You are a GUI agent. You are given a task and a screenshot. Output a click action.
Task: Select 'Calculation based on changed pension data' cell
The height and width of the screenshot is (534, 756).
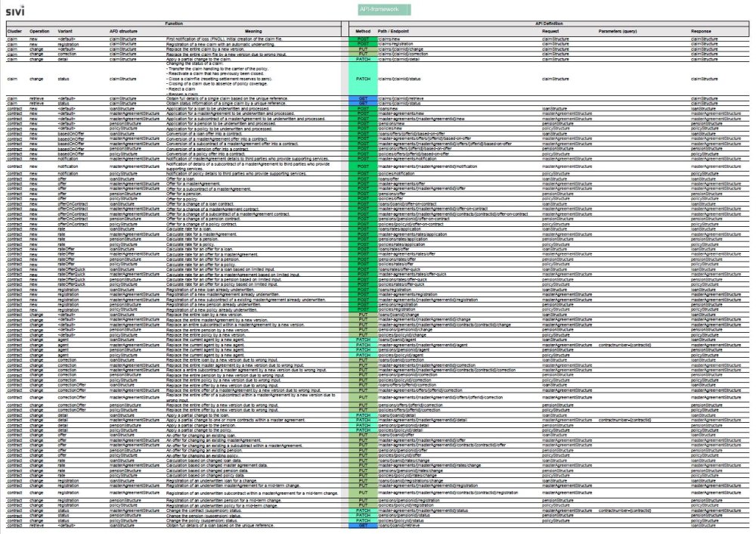click(207, 470)
